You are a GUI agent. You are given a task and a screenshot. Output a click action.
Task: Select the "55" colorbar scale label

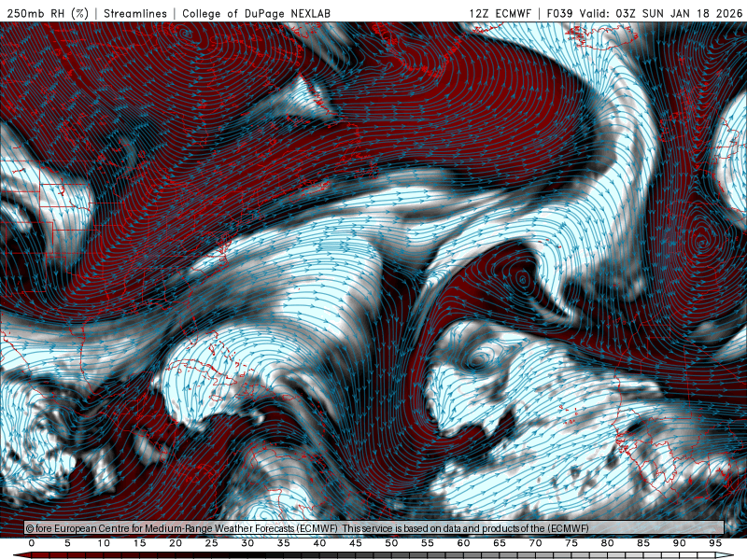(x=428, y=543)
